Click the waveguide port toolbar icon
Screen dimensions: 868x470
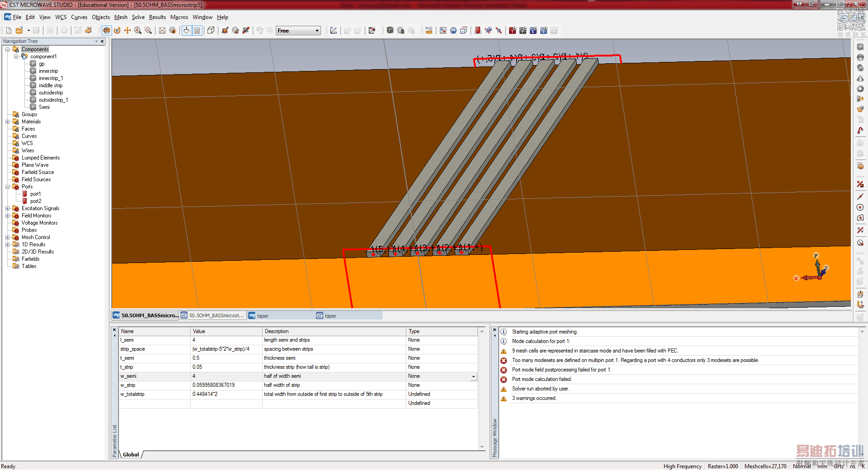(x=478, y=30)
